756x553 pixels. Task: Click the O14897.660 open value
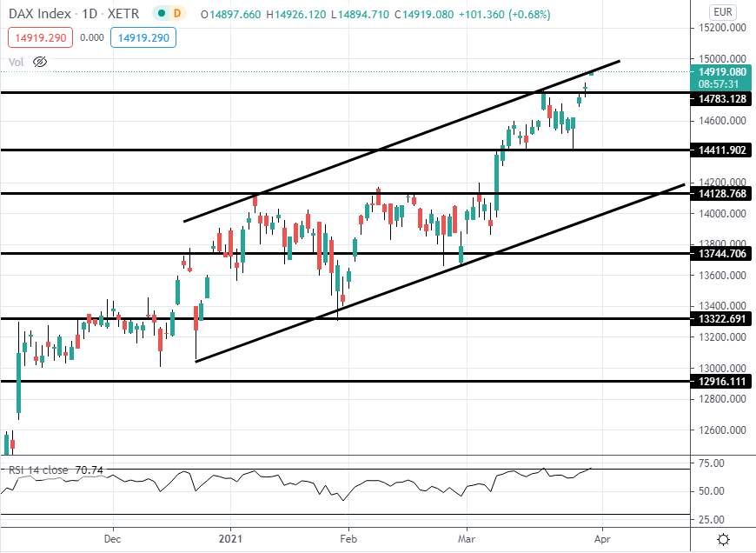coord(230,14)
